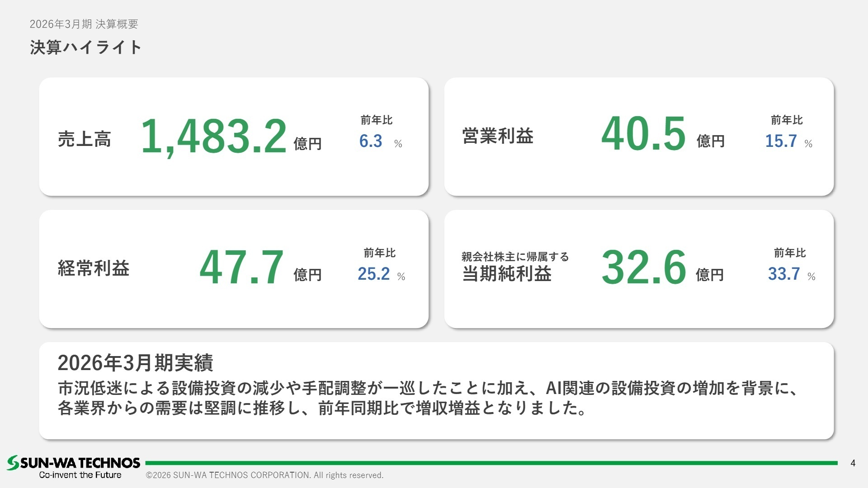This screenshot has height=488, width=868.
Task: Click 億円 unit beside 40.5
Action: [711, 141]
